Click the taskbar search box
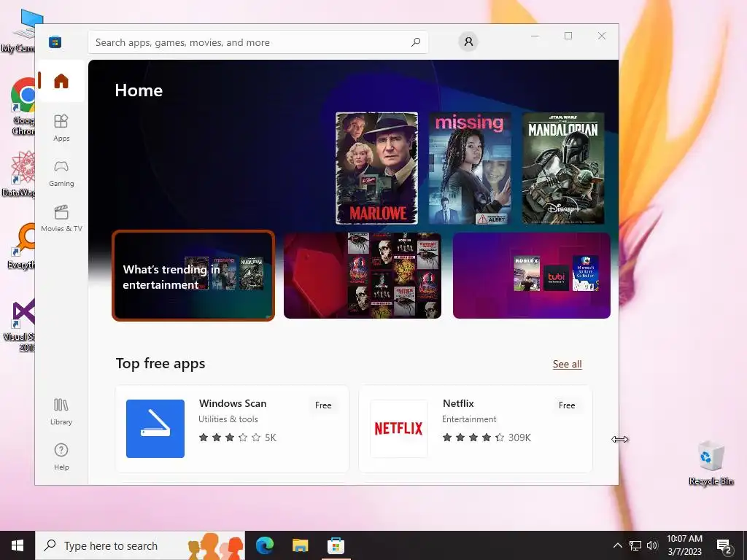This screenshot has width=747, height=560. [x=140, y=545]
